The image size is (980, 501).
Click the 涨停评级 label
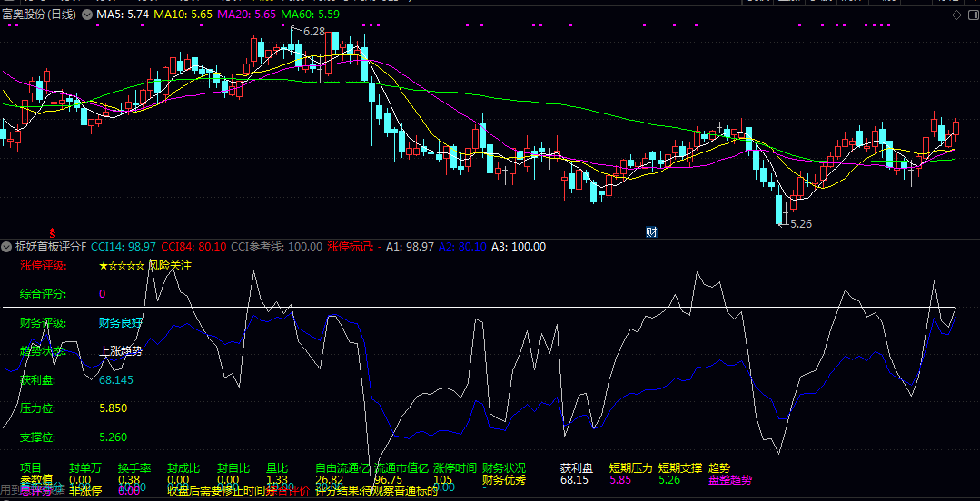43,266
